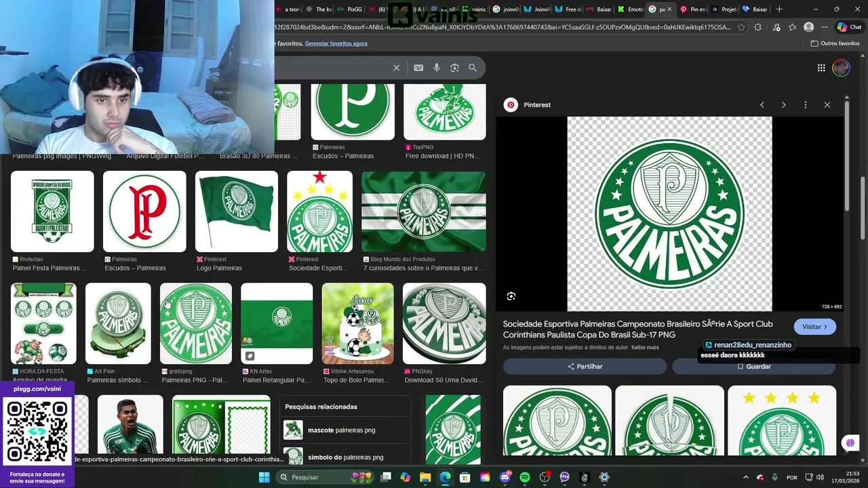This screenshot has width=868, height=488.
Task: Switch to the Free d tab
Action: click(x=568, y=9)
